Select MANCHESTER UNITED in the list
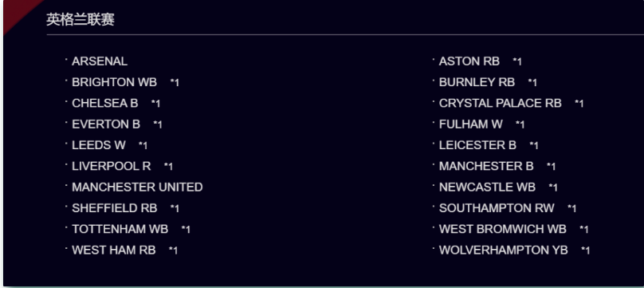This screenshot has height=288, width=644. point(137,187)
